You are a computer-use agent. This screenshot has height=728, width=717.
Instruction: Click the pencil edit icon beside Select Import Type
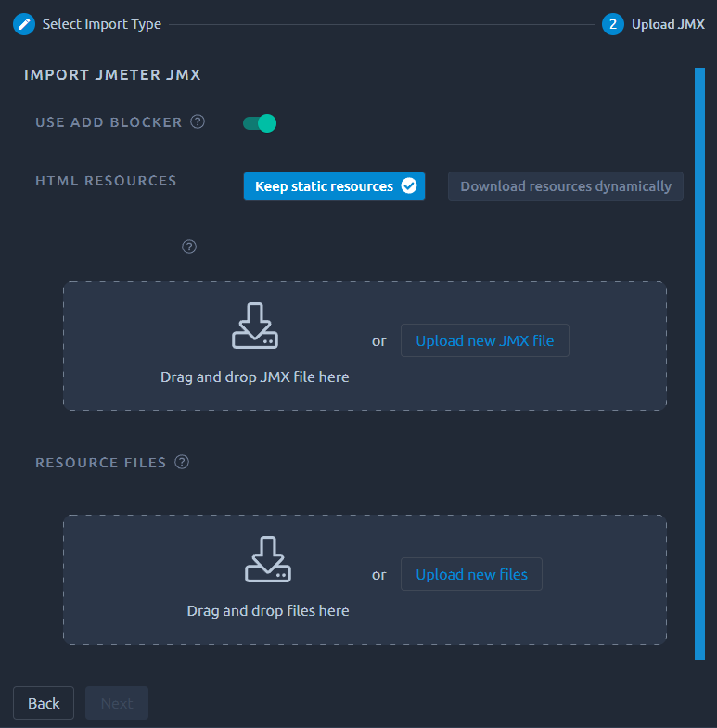(x=24, y=24)
